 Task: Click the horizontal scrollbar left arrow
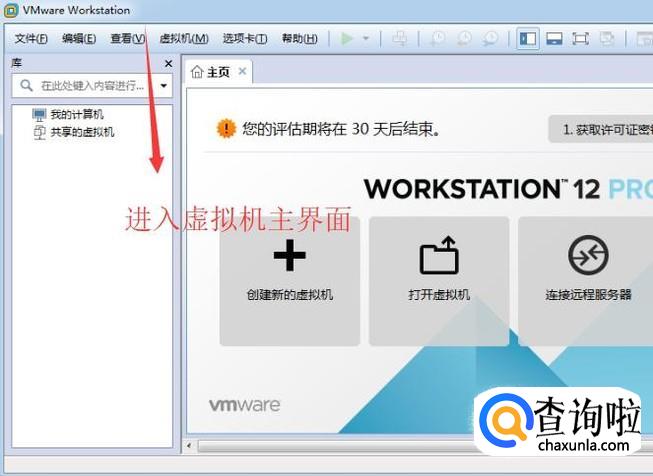(189, 446)
